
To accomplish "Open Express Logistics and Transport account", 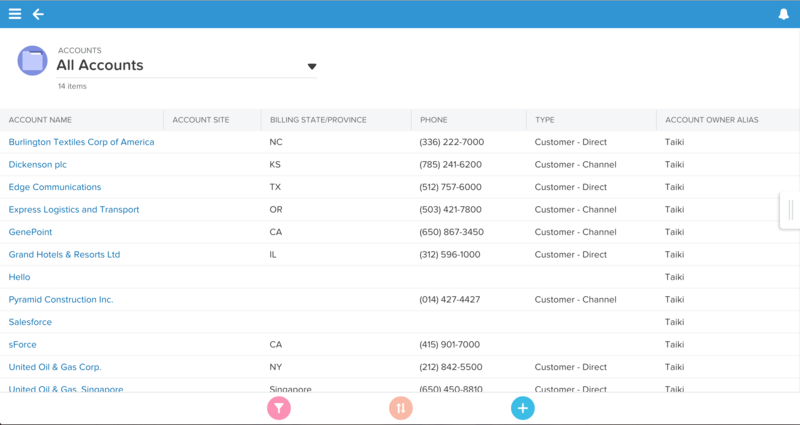I will click(x=74, y=209).
